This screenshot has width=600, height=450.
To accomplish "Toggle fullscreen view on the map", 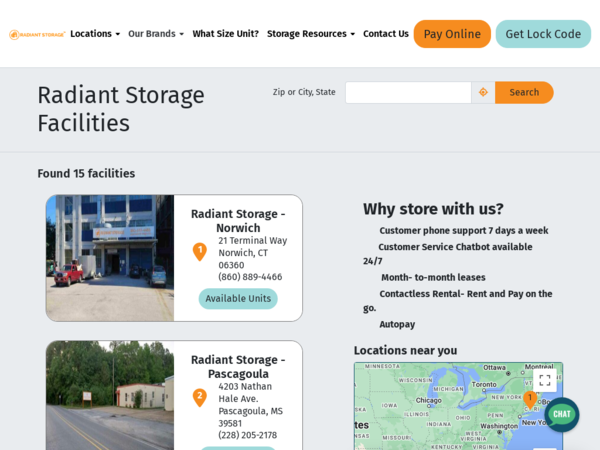I will (545, 380).
